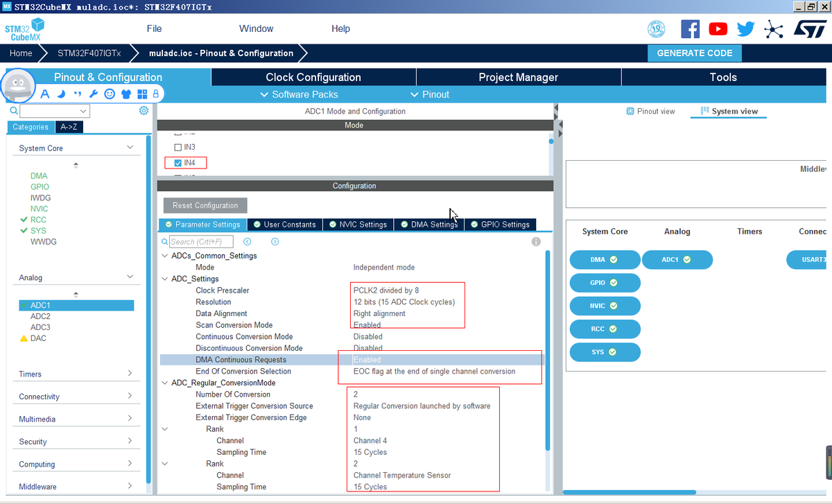Switch to the Tools tab
The width and height of the screenshot is (832, 504).
723,77
